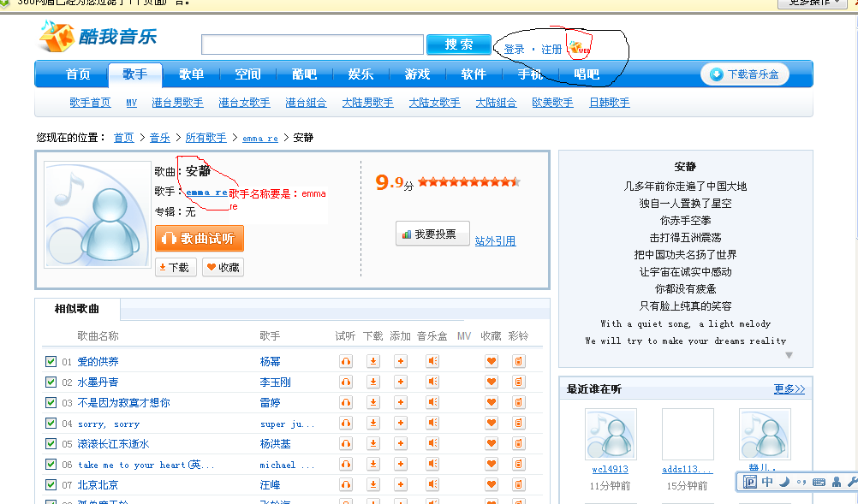Image resolution: width=858 pixels, height=504 pixels.
Task: Open the 站外引用 link
Action: (495, 241)
